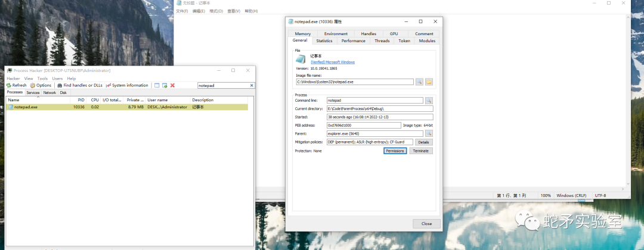Click the notepad.exe row icon in the process list

11,107
